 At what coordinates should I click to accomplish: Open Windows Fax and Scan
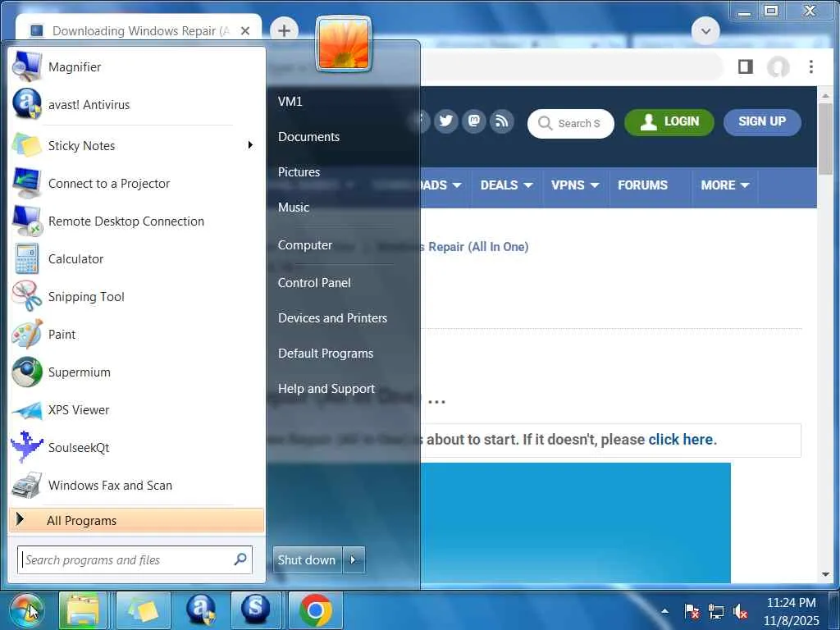pos(137,486)
